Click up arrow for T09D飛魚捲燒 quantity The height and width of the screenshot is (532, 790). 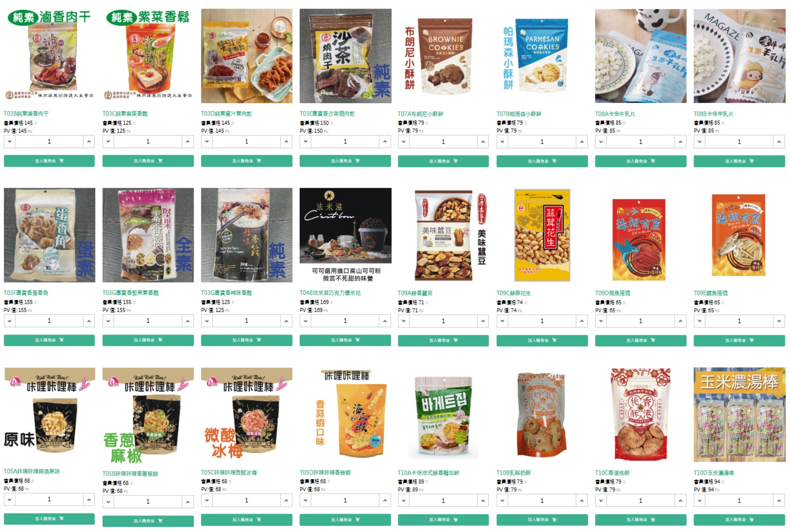coord(680,321)
